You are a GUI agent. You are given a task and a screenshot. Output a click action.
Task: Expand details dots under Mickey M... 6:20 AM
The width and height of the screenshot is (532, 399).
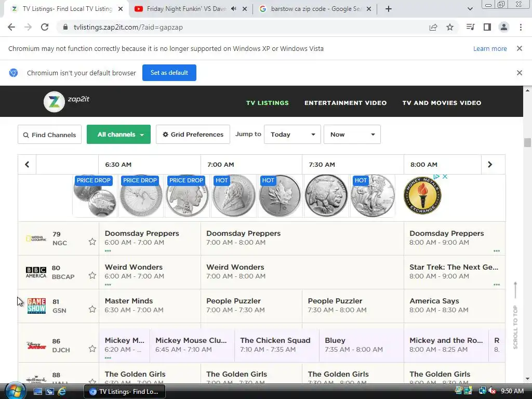click(108, 358)
